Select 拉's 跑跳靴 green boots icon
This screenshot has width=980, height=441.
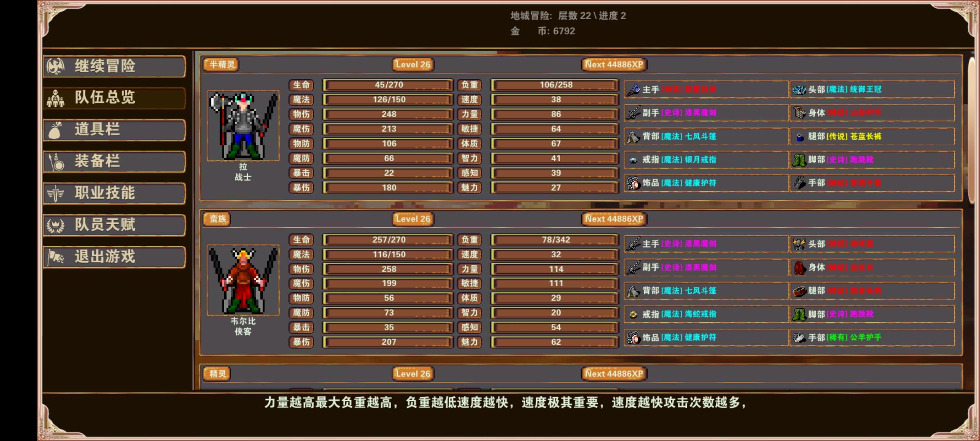[799, 160]
